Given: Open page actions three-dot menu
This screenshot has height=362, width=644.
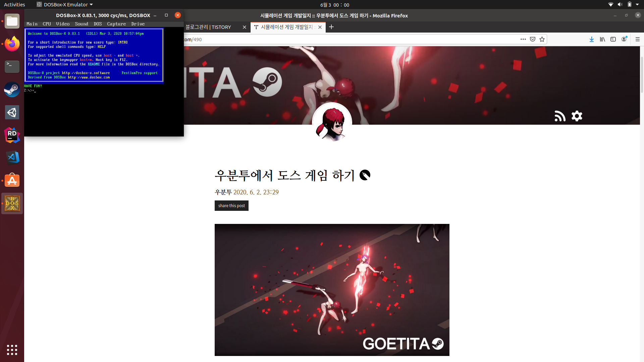Looking at the screenshot, I should [523, 39].
